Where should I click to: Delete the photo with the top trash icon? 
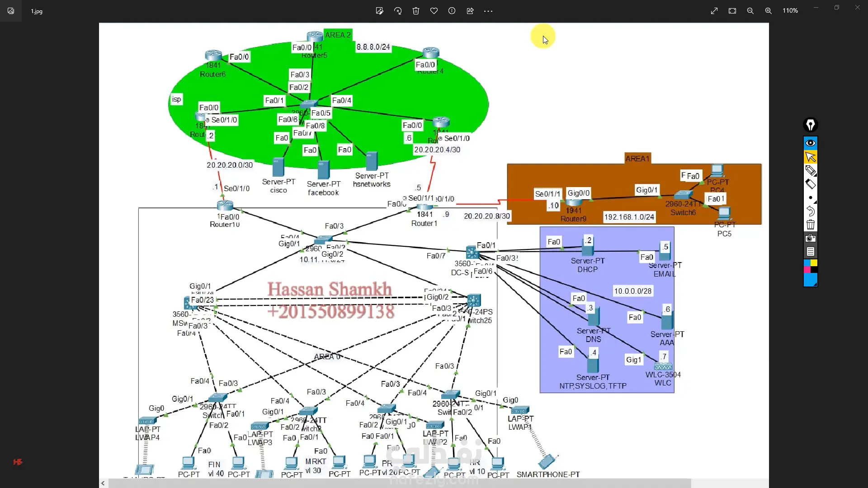click(x=416, y=11)
